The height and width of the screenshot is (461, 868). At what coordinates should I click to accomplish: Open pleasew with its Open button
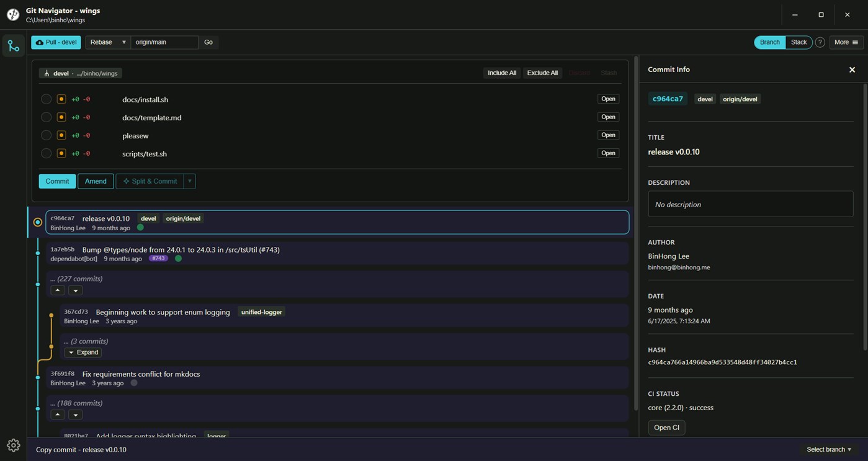(608, 135)
